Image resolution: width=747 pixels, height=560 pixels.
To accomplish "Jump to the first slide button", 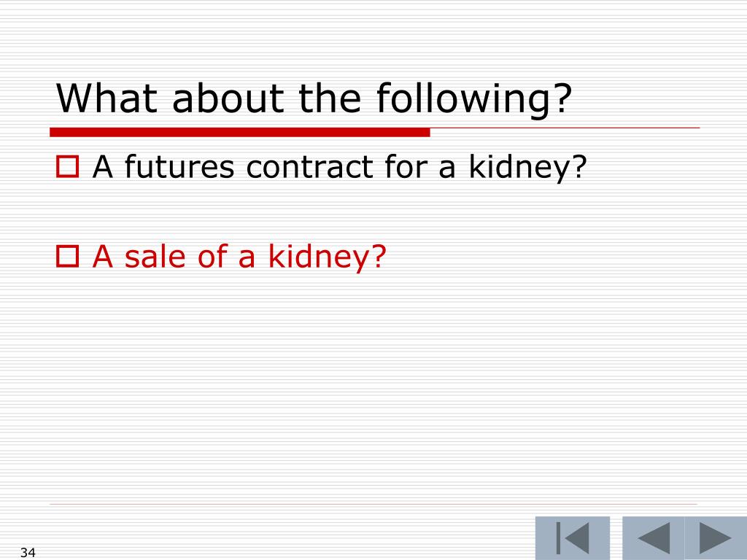I will click(x=572, y=538).
